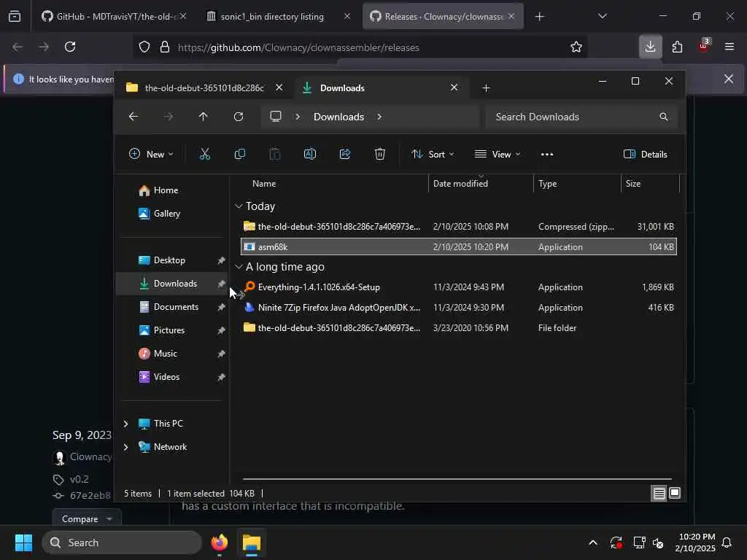Dismiss the Firefox notification bar
Image resolution: width=747 pixels, height=560 pixels.
click(729, 79)
